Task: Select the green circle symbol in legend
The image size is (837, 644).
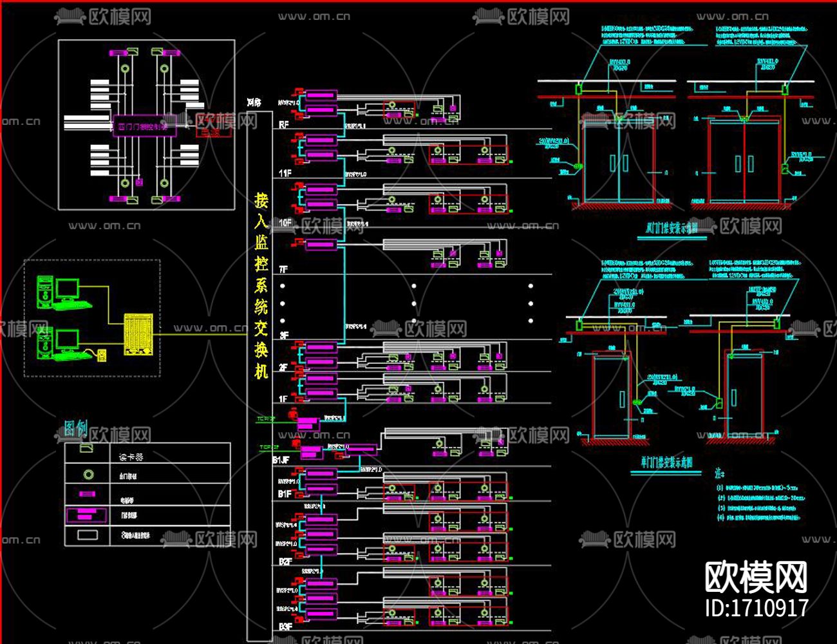Action: coord(89,475)
